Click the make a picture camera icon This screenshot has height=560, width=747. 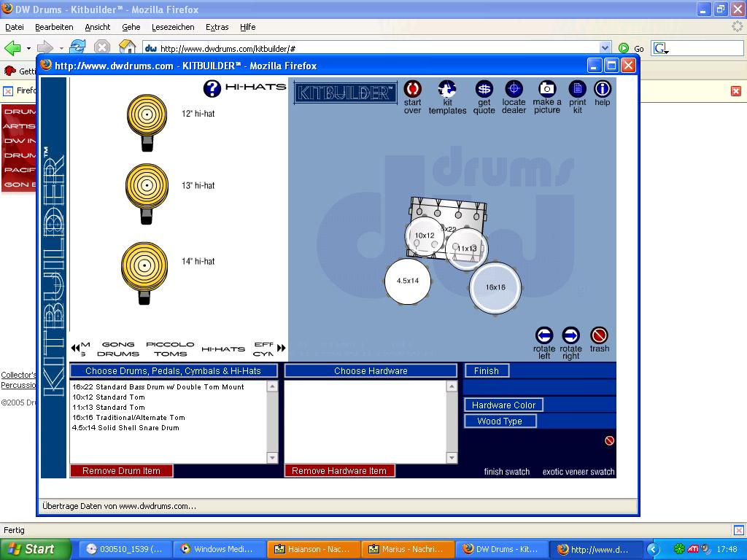point(547,89)
